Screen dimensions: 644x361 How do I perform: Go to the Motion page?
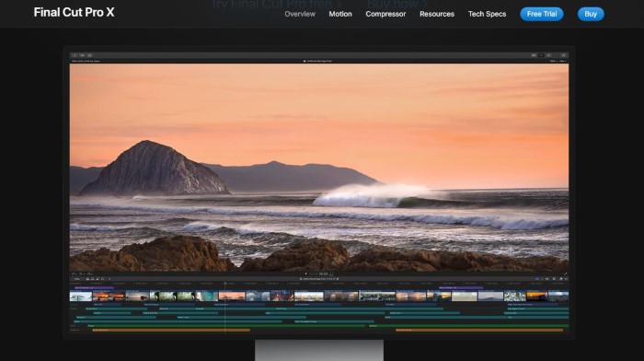coord(340,14)
